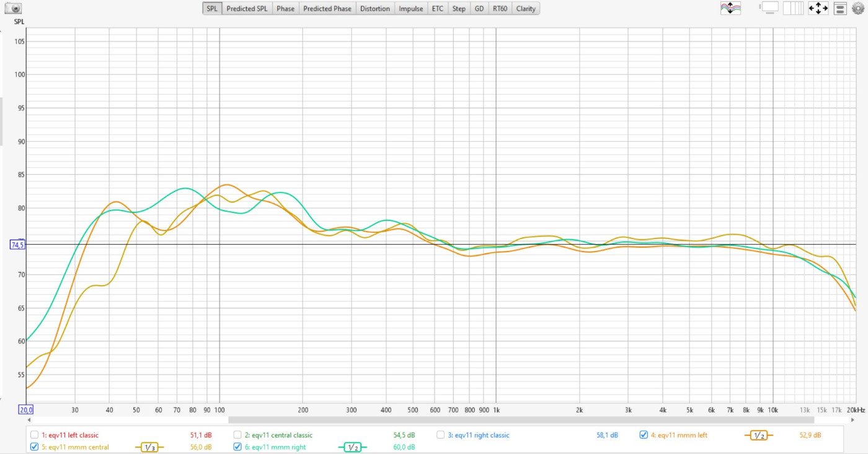The height and width of the screenshot is (454, 868).
Task: Open the graph controls panel icon
Action: [840, 9]
